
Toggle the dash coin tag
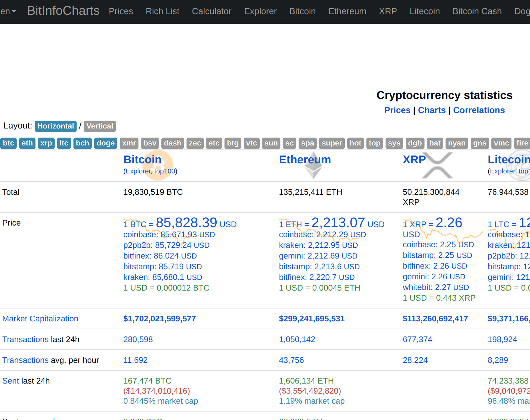tap(173, 143)
